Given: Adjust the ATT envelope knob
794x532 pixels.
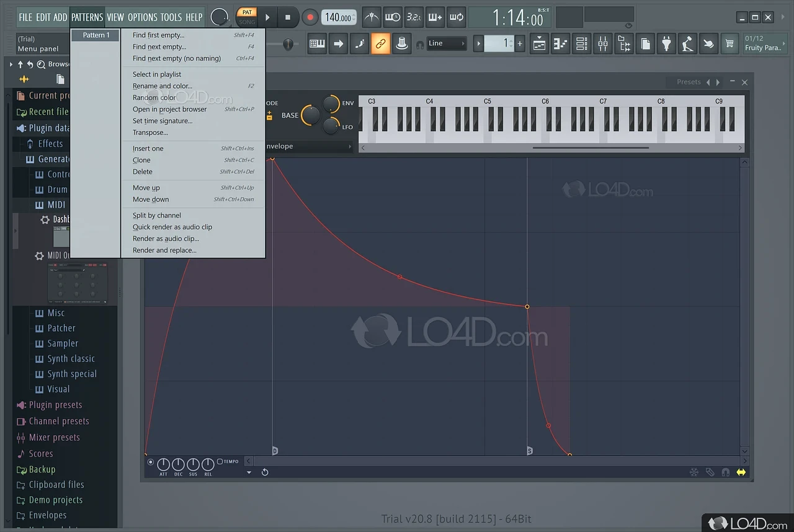Looking at the screenshot, I should [163, 464].
